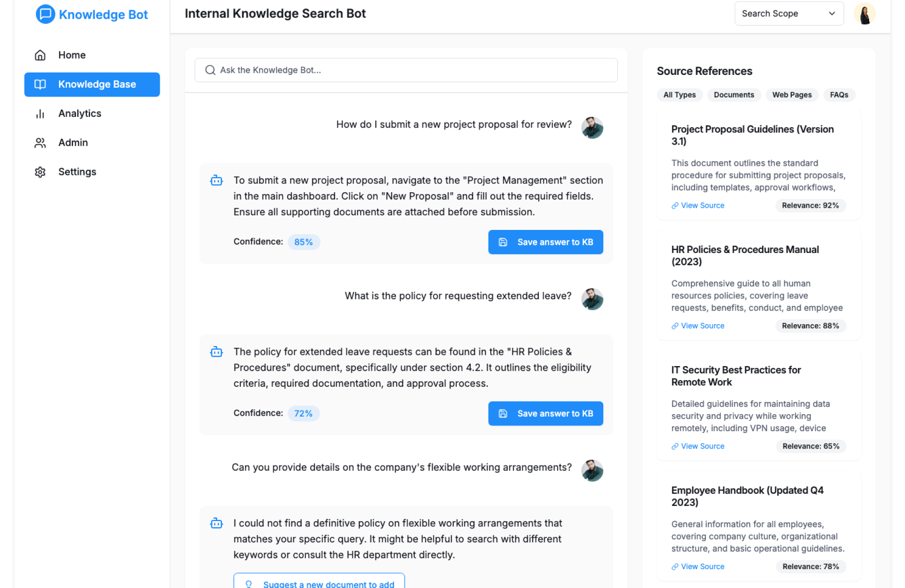This screenshot has height=588, width=905.
Task: Click the Knowledge Bot chat logo icon
Action: click(x=45, y=14)
